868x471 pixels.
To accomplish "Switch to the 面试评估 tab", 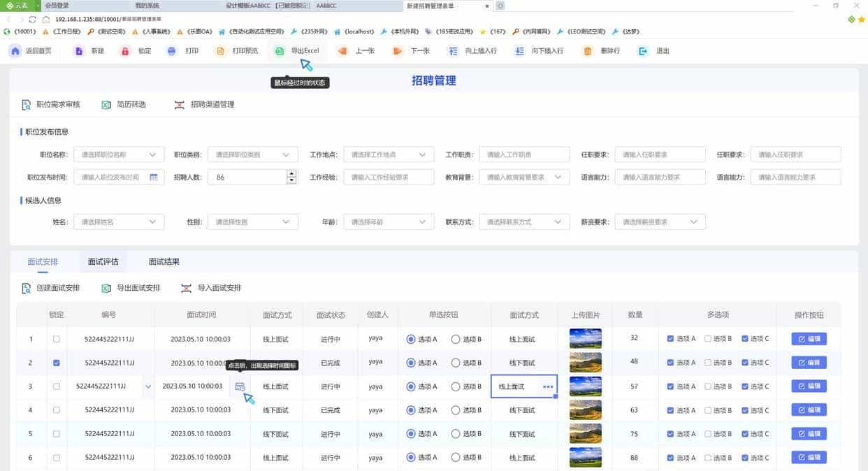I will pos(103,261).
